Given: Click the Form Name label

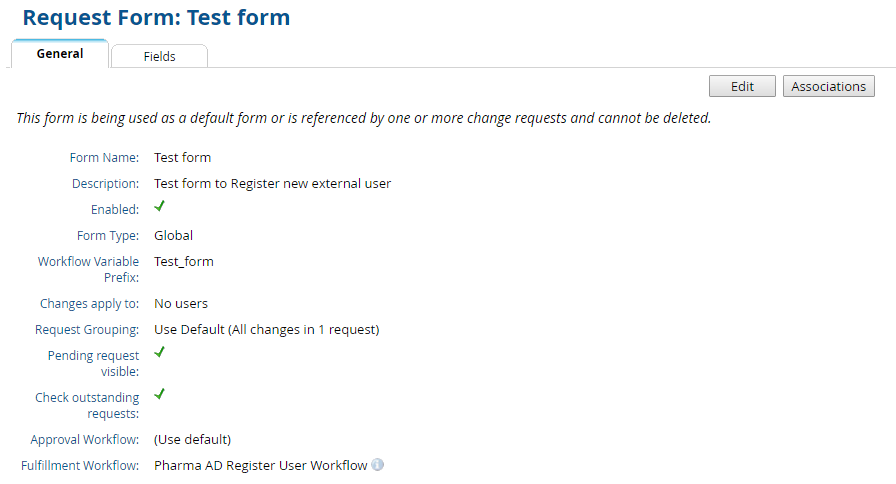Looking at the screenshot, I should (104, 157).
